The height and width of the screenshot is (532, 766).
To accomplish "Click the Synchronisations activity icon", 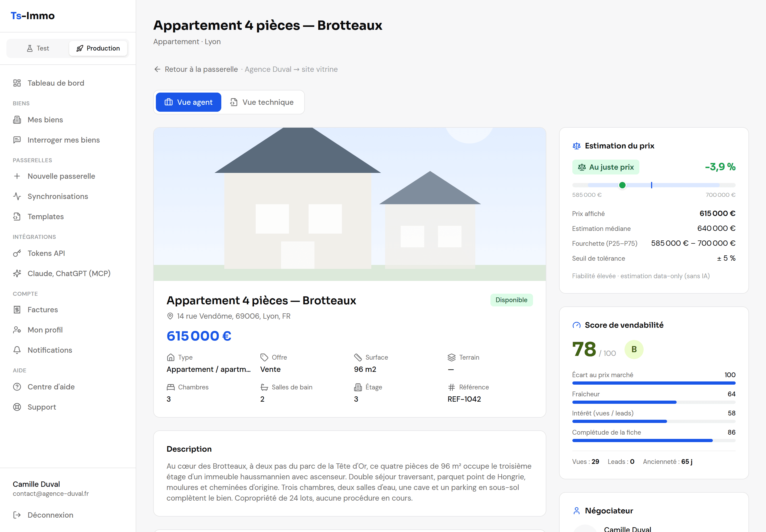I will coord(17,196).
